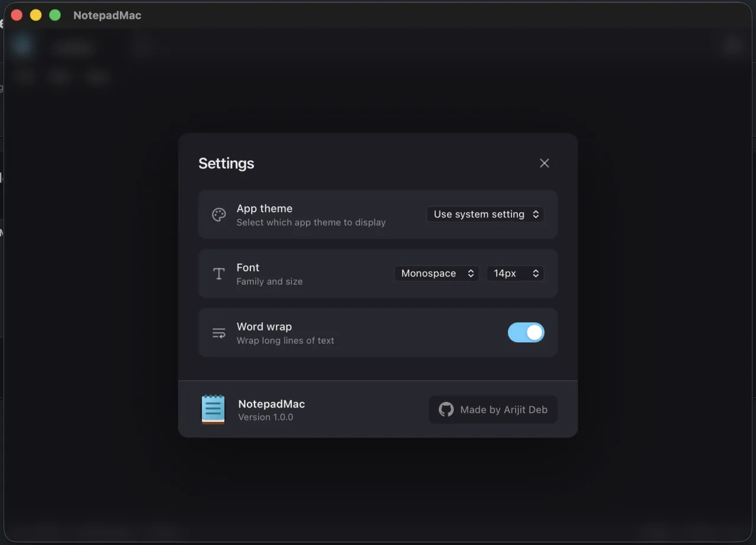This screenshot has height=545, width=756.
Task: Click the Family and size subtitle
Action: pos(269,282)
